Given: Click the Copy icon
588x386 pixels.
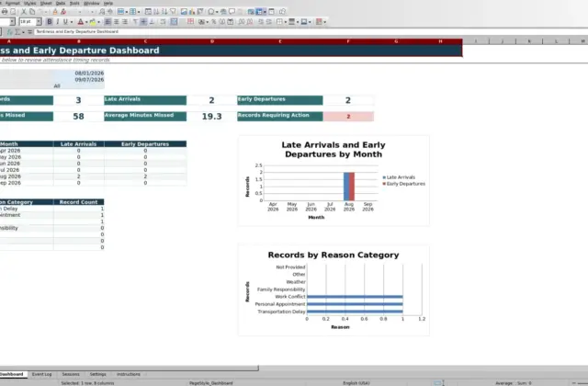Looking at the screenshot, I should pos(32,12).
